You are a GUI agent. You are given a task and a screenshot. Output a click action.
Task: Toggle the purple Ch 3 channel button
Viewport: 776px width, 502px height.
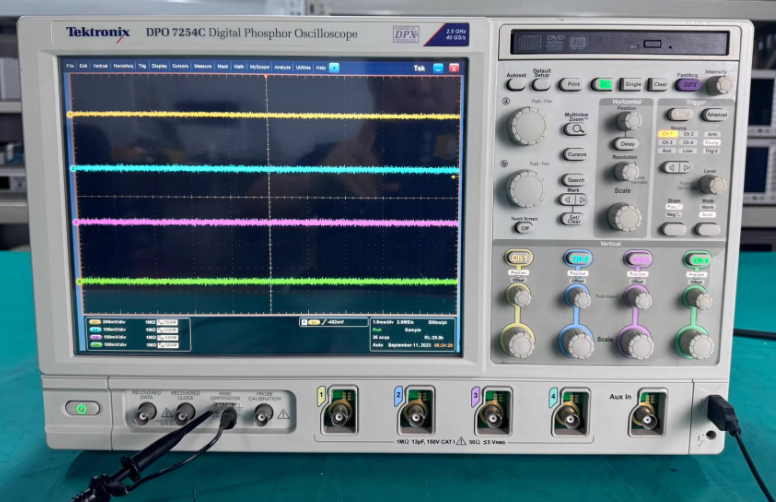(638, 259)
